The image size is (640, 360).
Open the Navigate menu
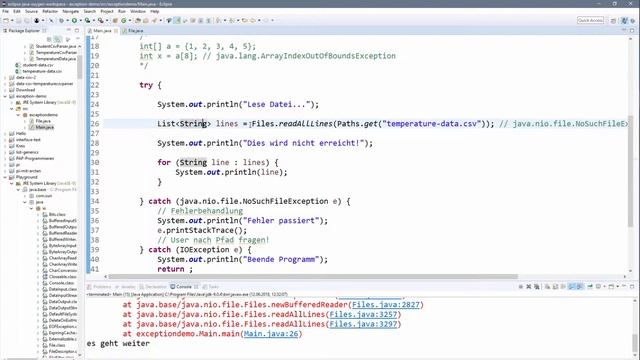(71, 11)
